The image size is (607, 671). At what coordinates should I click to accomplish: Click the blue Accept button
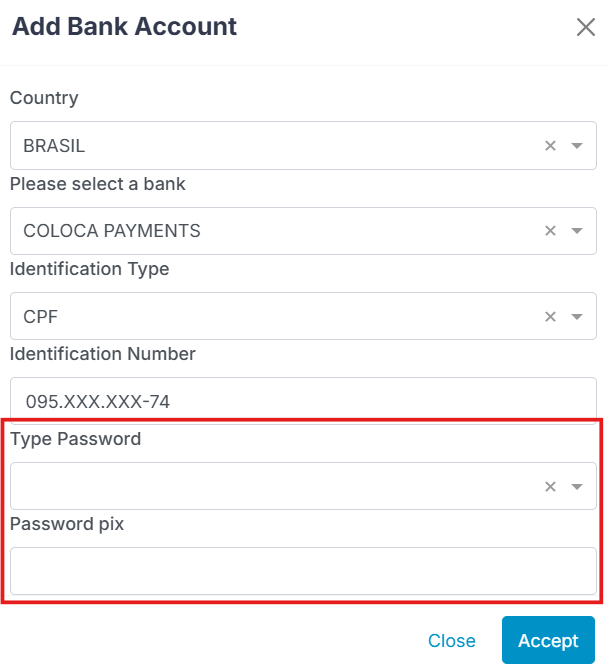[x=548, y=641]
